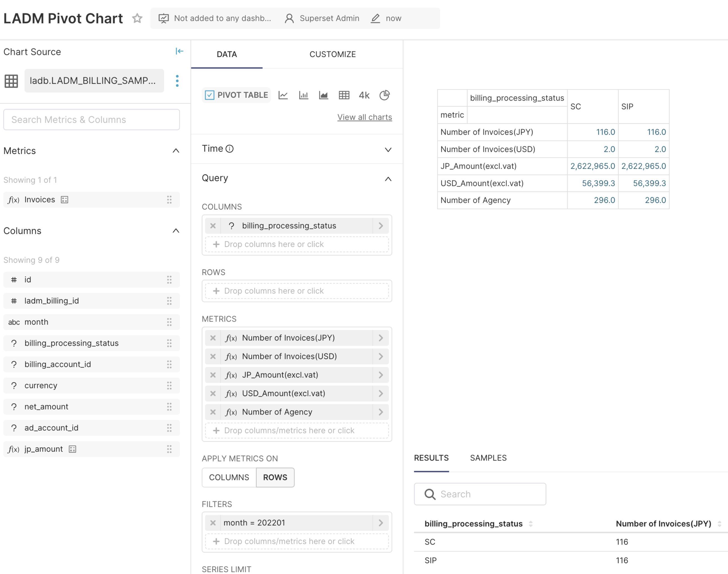Select the 4k big number chart
The image size is (728, 574).
pos(364,95)
